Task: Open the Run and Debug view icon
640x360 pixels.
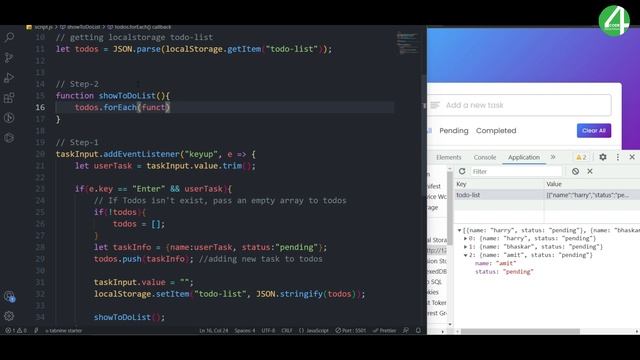Action: pos(9,78)
